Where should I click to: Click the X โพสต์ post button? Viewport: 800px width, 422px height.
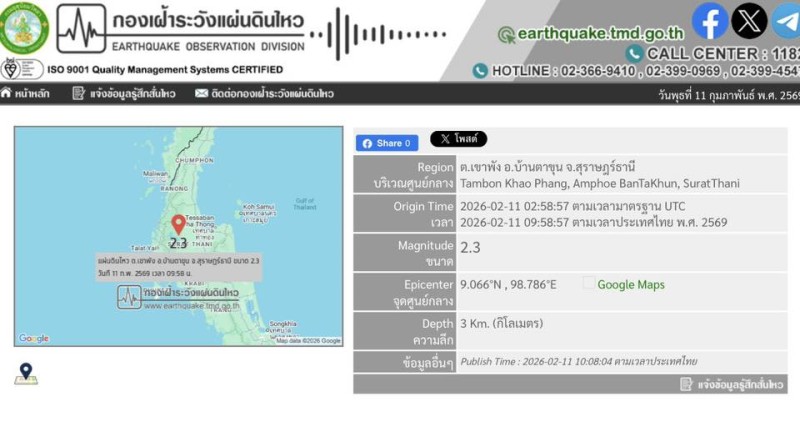(x=458, y=140)
